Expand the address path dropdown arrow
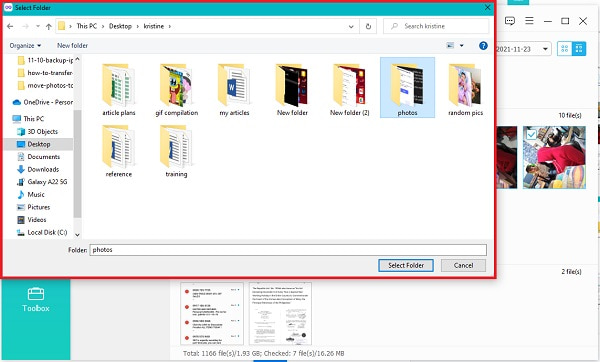 click(x=351, y=26)
